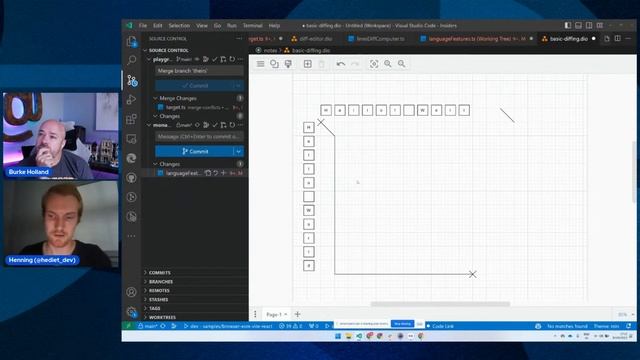
Task: Click the draw.io fit-page icon
Action: point(374,64)
